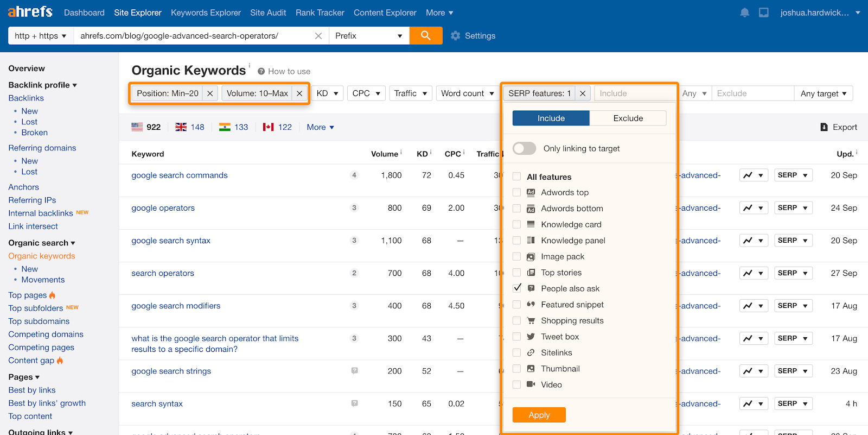The height and width of the screenshot is (435, 868).
Task: Click the Exclude keywords input field
Action: pos(753,93)
